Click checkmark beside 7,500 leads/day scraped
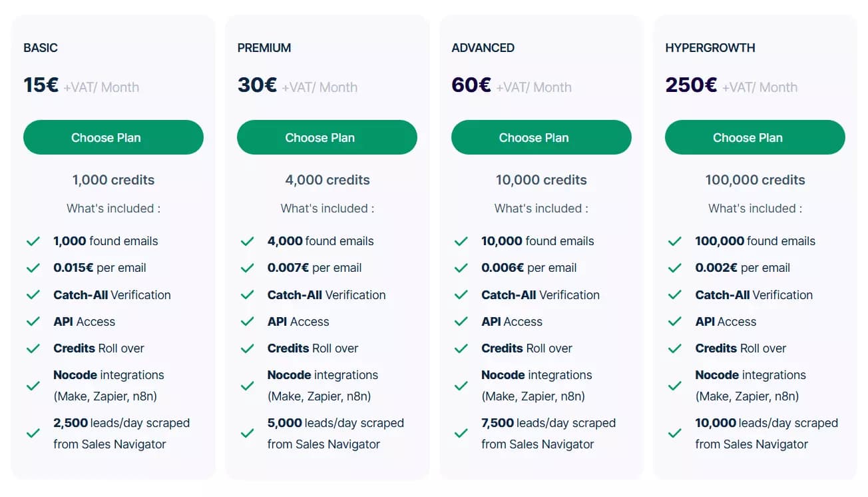 click(x=461, y=434)
